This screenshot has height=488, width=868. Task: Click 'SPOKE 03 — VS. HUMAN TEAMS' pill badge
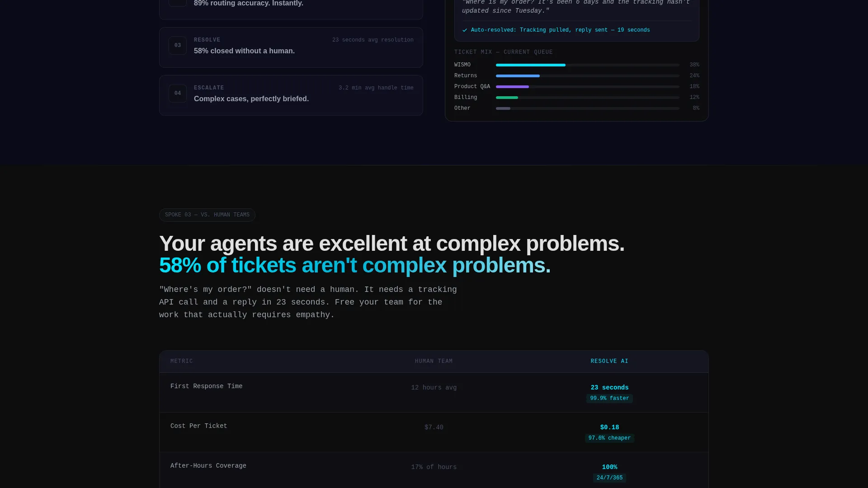207,215
